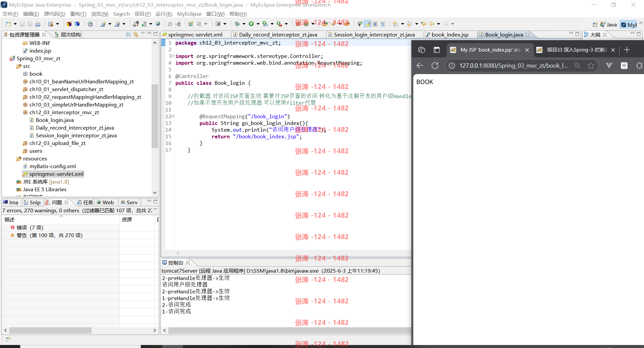Open the web browser globe icon
The height and width of the screenshot is (348, 644).
158,24
